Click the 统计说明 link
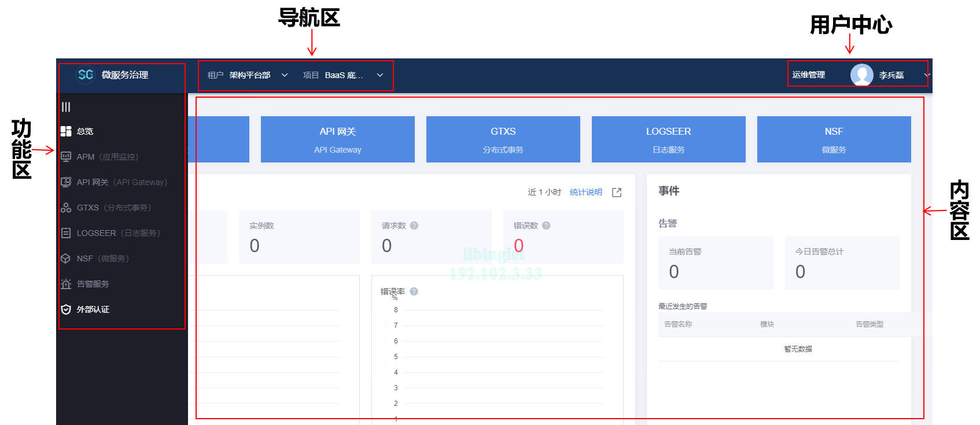Image resolution: width=980 pixels, height=425 pixels. tap(585, 192)
